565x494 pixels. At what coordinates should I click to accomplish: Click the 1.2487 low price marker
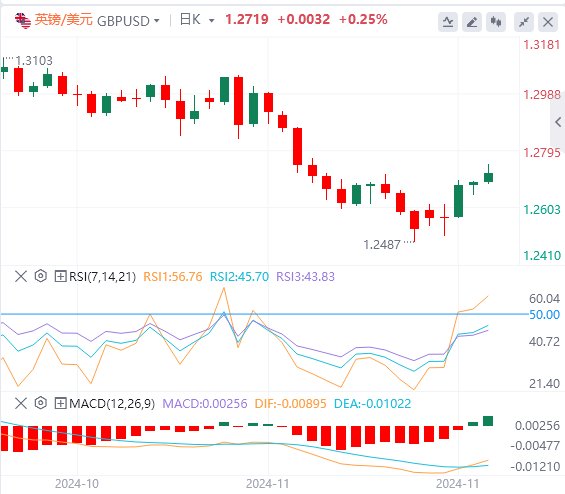[382, 245]
